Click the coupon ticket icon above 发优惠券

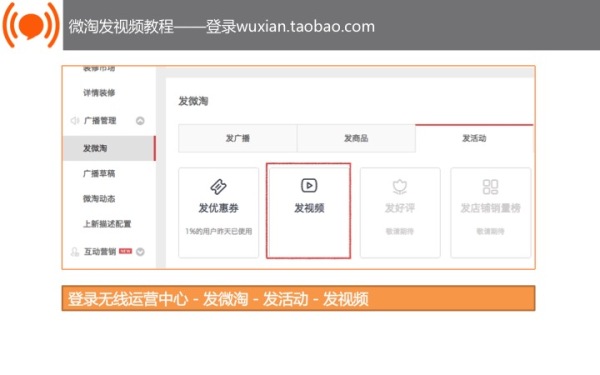coord(218,187)
